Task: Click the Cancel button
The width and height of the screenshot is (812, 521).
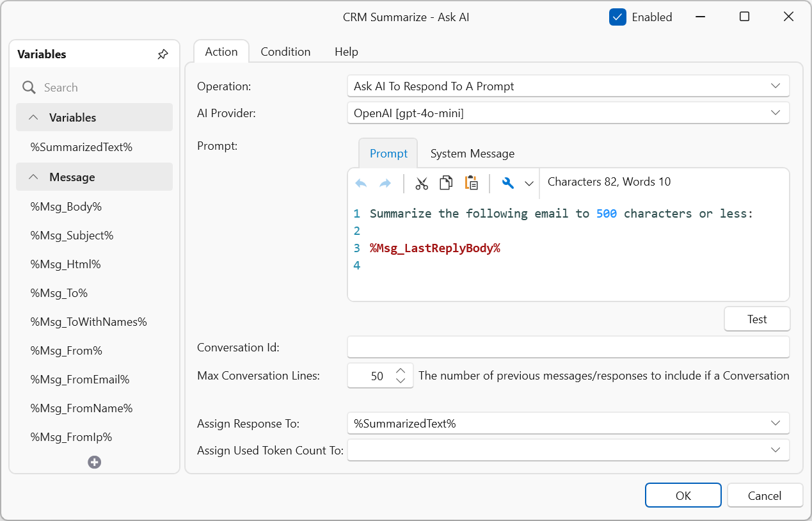Action: pos(765,495)
